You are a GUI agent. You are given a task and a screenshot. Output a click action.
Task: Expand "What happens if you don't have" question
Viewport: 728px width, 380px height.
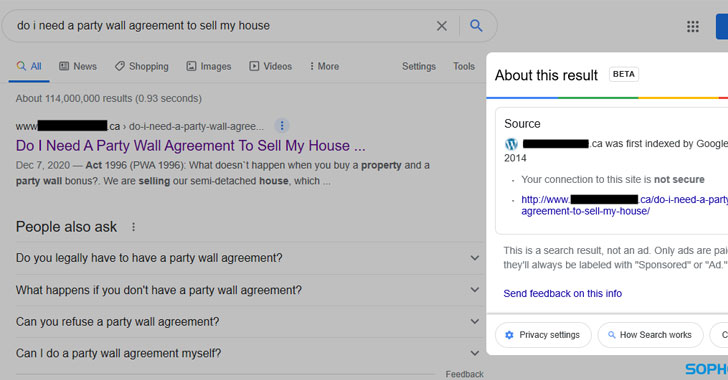[x=248, y=290]
